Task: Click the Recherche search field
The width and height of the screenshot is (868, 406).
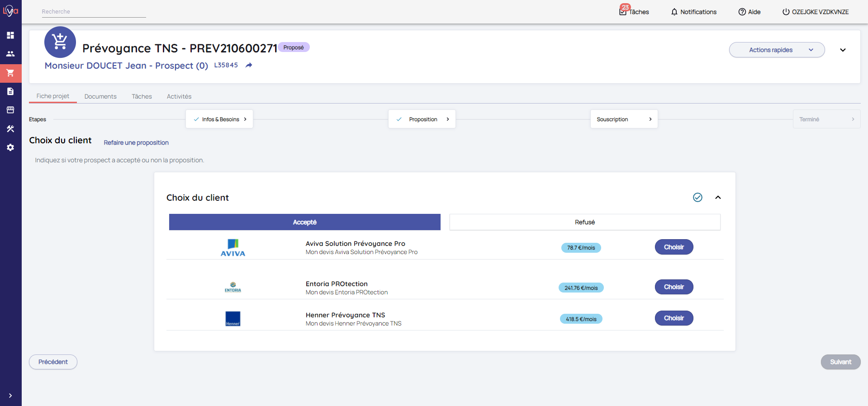Action: pos(94,12)
